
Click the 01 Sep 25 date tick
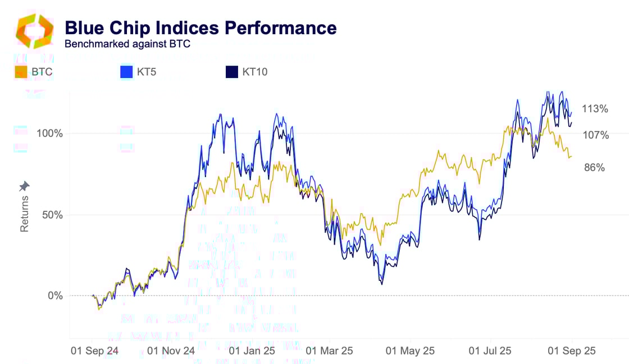coord(572,351)
